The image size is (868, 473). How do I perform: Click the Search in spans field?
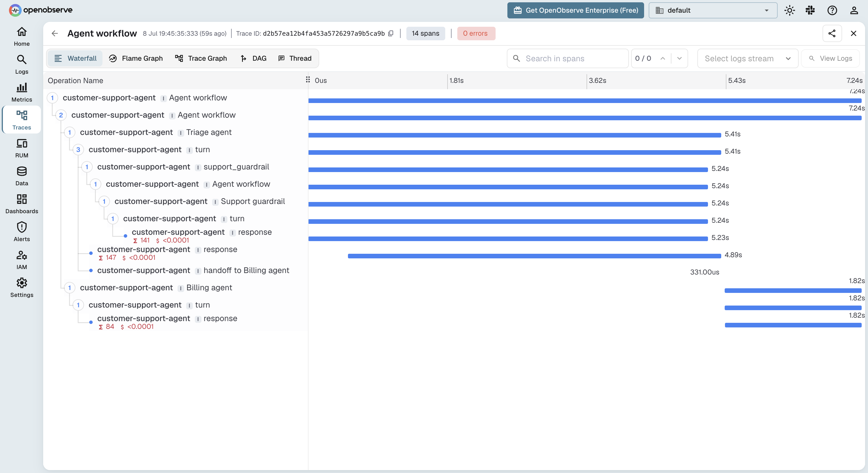pyautogui.click(x=568, y=58)
